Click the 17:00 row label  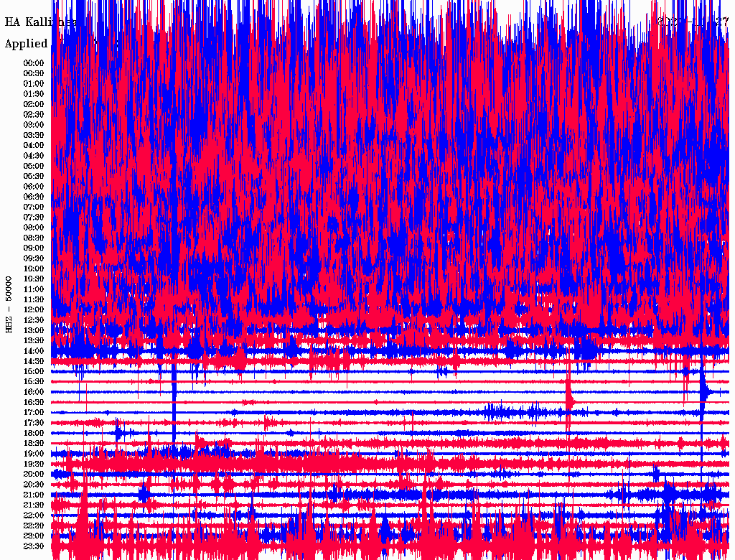[34, 413]
